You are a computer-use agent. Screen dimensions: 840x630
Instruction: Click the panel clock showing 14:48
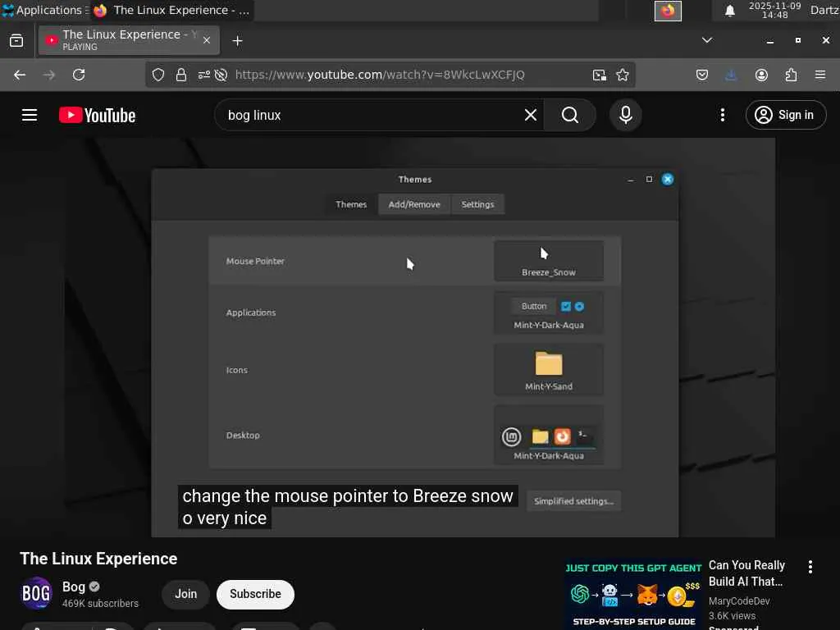[x=774, y=10]
